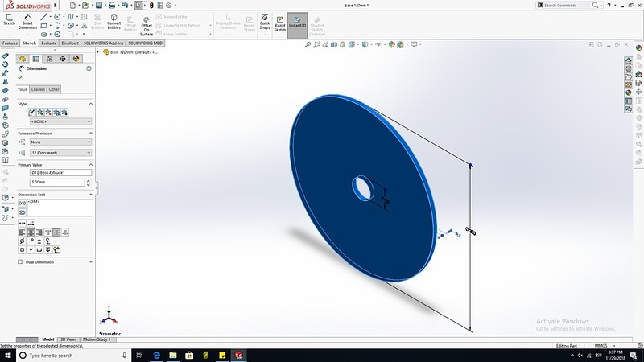Viewport: 644px width, 362px height.
Task: Enable the Dual Dimension checkbox
Action: point(20,262)
